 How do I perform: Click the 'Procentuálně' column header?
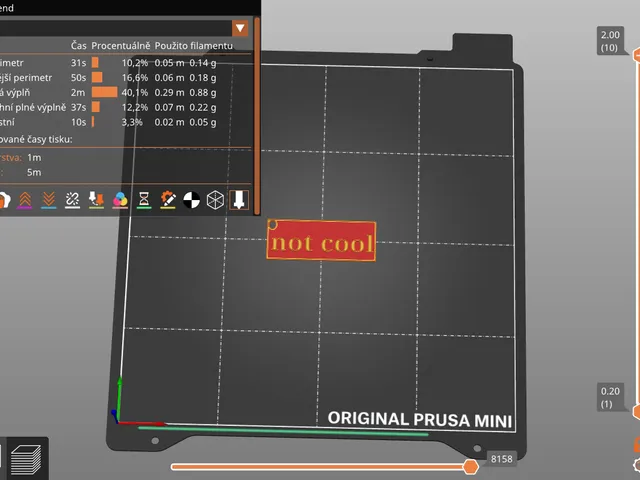pyautogui.click(x=121, y=45)
